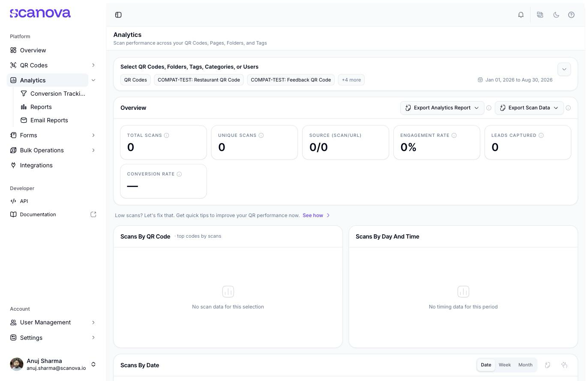
Task: Expand QR Codes submenu chevron
Action: coord(93,65)
